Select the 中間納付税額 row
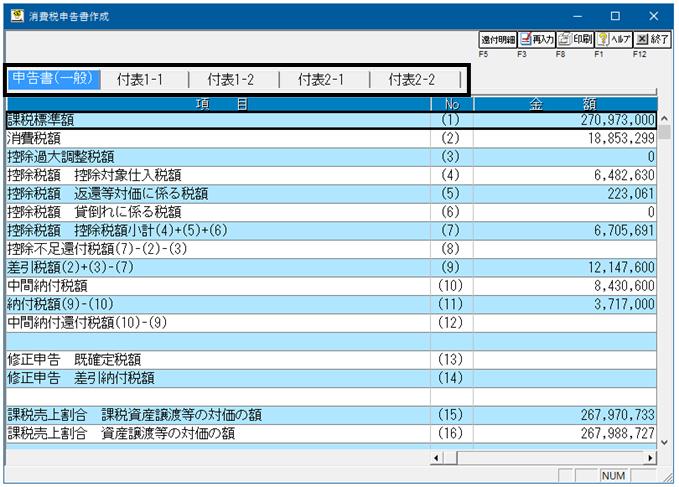Image resolution: width=679 pixels, height=487 pixels. coord(331,286)
